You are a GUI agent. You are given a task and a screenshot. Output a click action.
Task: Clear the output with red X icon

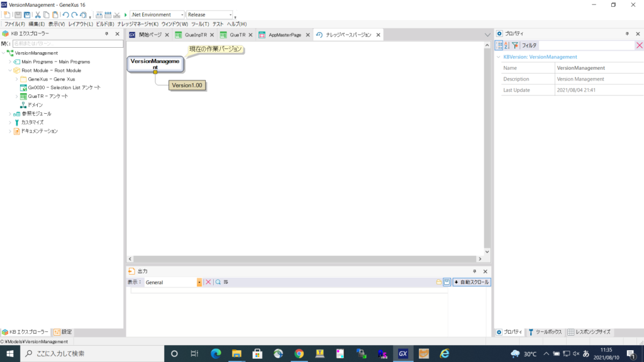click(208, 282)
